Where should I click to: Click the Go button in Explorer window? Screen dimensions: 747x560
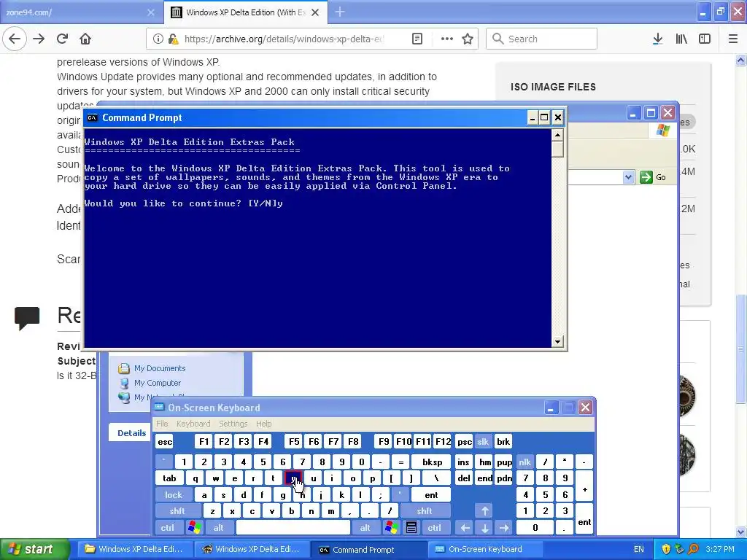(653, 177)
